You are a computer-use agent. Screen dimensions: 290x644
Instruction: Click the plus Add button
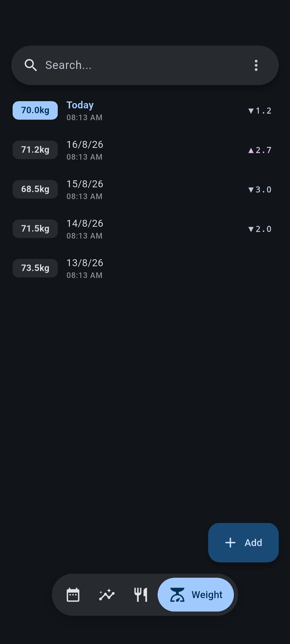(x=243, y=543)
